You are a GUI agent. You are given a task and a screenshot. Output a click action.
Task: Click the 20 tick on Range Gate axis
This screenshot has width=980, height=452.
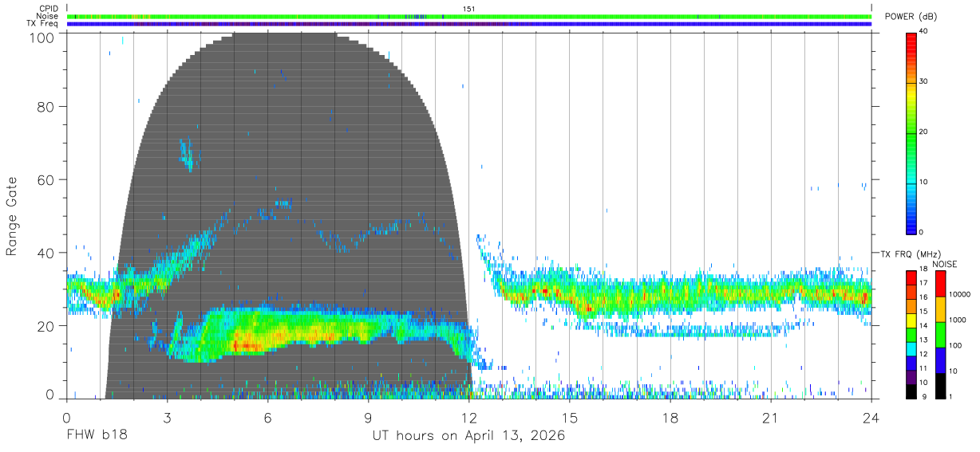pyautogui.click(x=45, y=326)
